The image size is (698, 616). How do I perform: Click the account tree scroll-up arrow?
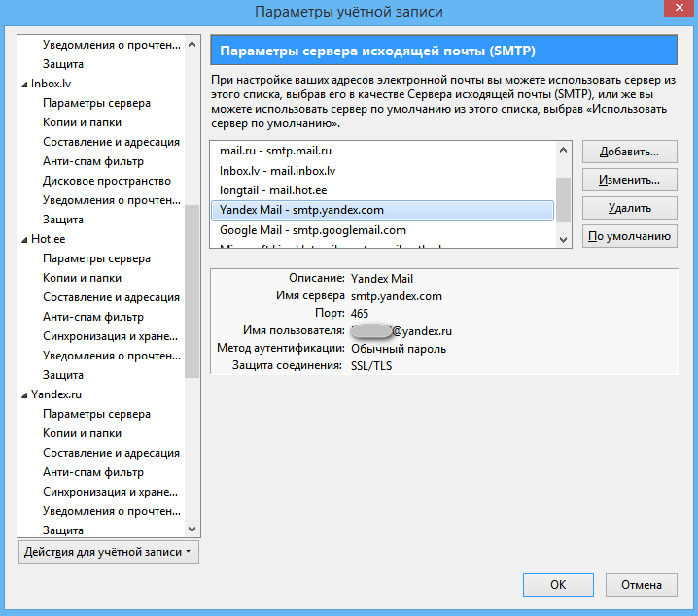(x=192, y=44)
